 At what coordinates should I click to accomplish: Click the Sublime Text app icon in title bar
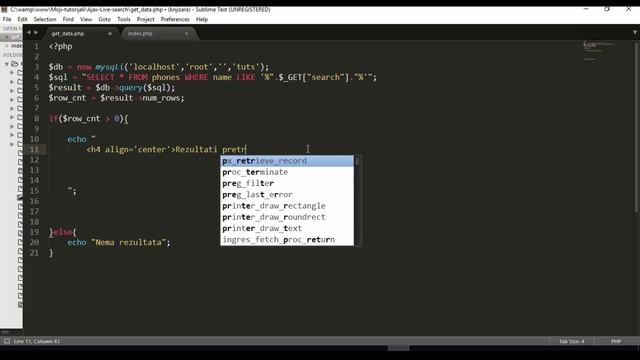click(x=4, y=9)
